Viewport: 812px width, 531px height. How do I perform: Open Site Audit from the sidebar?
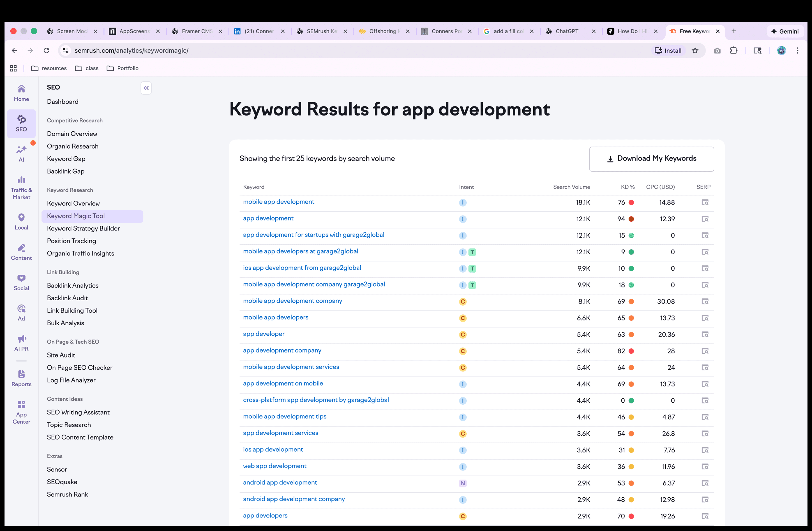61,355
